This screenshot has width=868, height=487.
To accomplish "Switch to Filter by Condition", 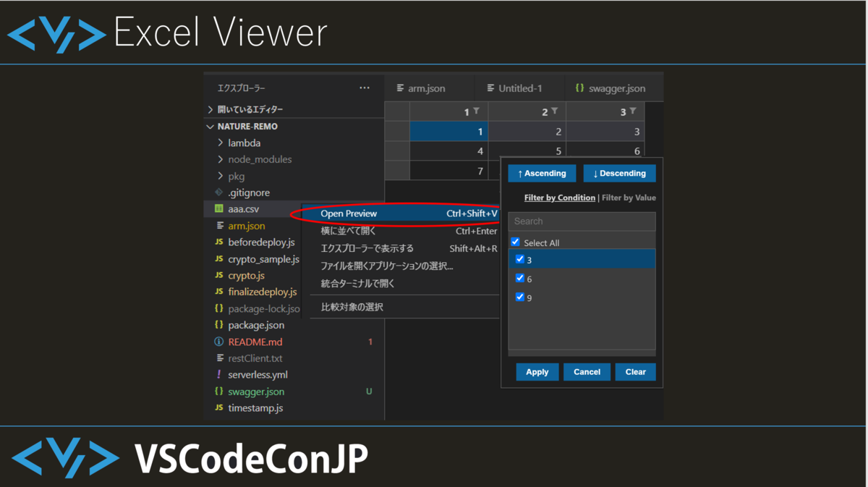I will pos(560,198).
